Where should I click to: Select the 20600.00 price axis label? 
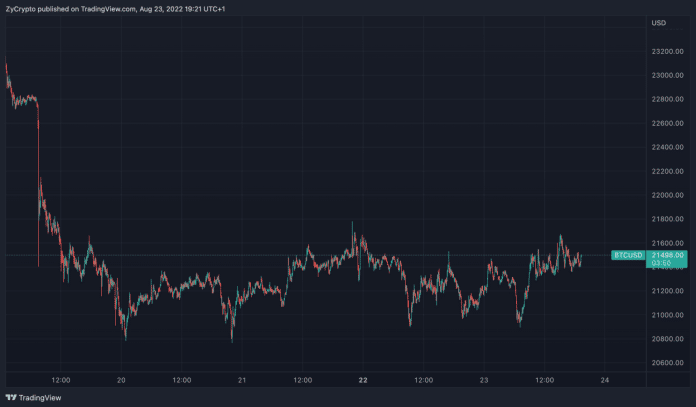point(666,364)
